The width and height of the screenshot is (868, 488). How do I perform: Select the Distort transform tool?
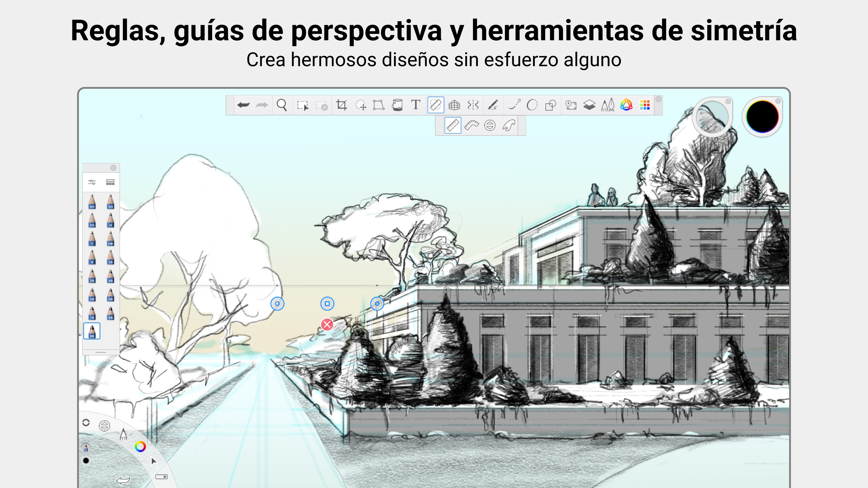(x=379, y=105)
